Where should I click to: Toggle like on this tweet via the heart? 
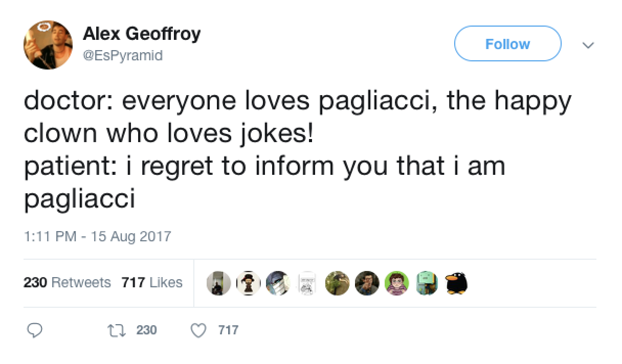pos(201,330)
